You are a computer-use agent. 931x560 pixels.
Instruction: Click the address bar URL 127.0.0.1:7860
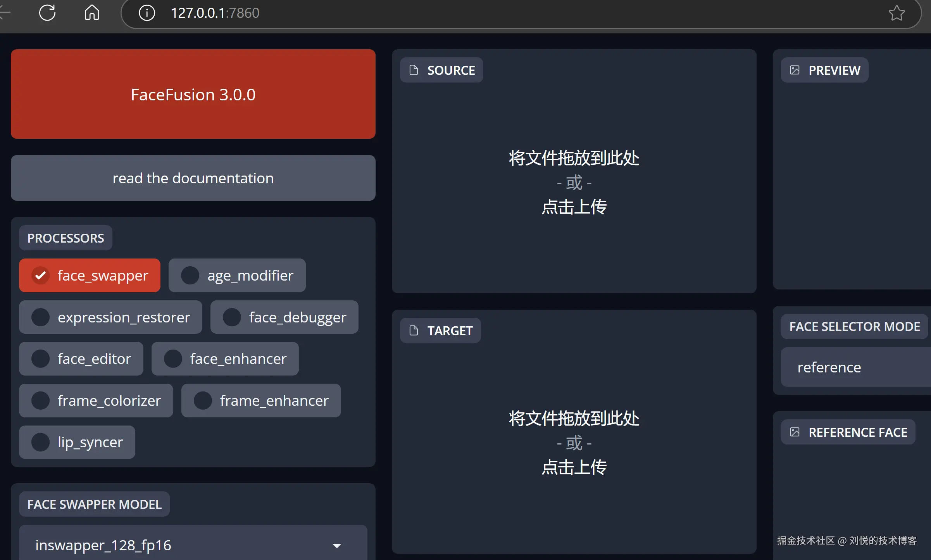pyautogui.click(x=215, y=13)
